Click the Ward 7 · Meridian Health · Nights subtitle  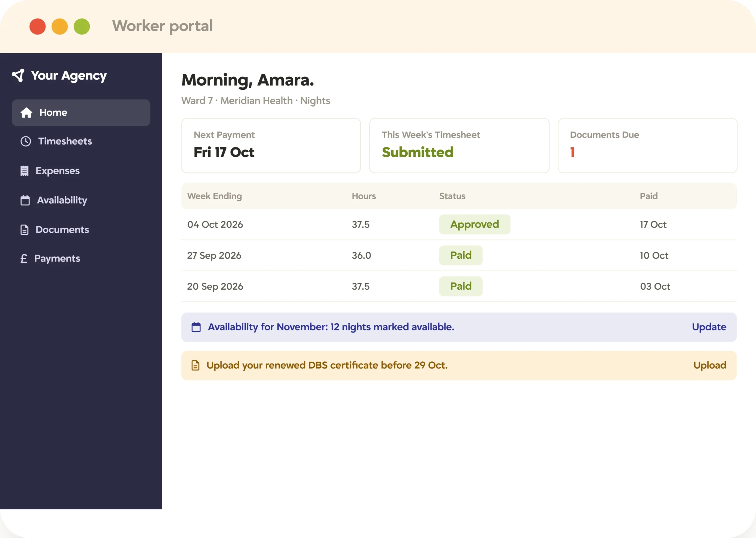(255, 101)
